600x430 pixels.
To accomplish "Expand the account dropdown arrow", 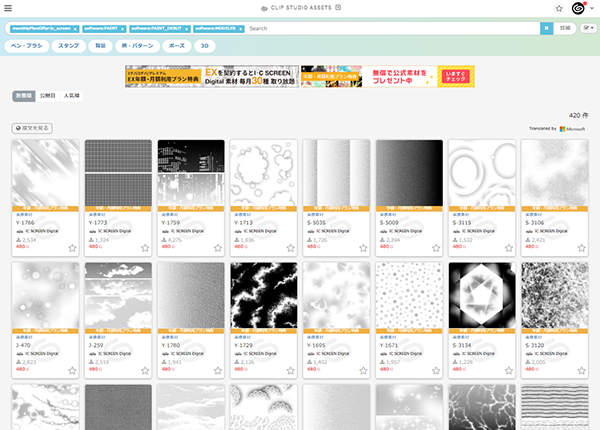I will click(592, 8).
